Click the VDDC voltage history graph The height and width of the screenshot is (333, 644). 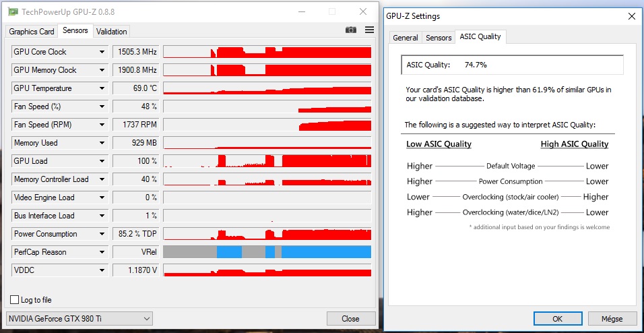tap(267, 270)
